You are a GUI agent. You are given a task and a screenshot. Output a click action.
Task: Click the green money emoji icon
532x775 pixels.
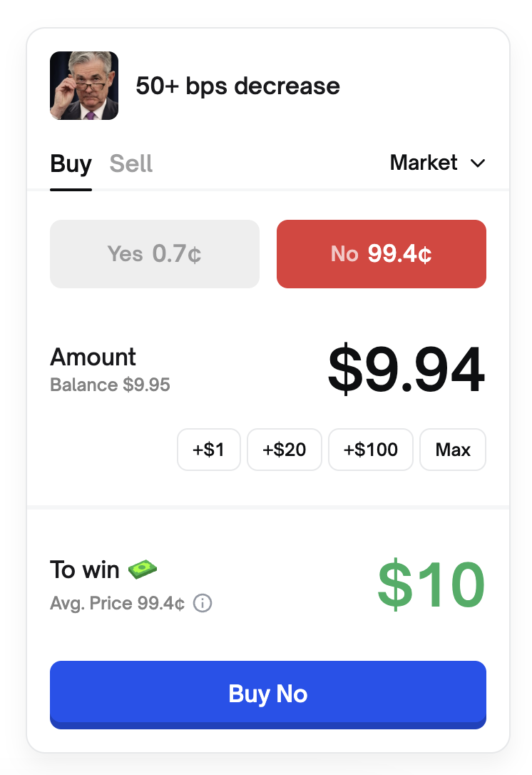(143, 569)
